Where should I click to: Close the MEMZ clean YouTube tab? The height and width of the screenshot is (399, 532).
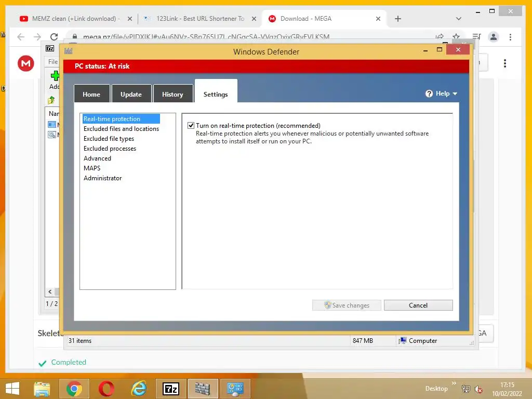[x=129, y=19]
